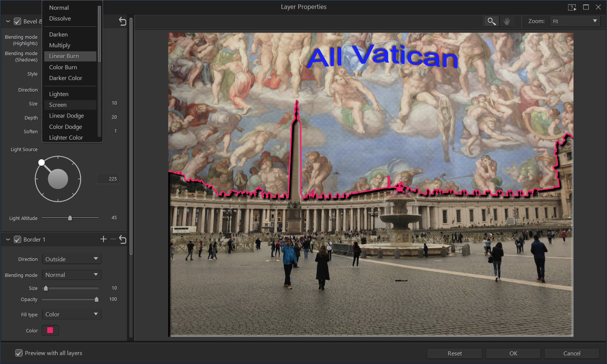
Task: Maximize the Layer Properties window
Action: tap(586, 7)
